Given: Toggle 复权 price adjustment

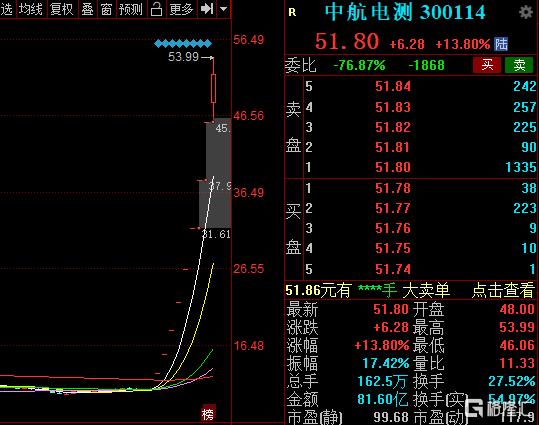Looking at the screenshot, I should coord(62,9).
